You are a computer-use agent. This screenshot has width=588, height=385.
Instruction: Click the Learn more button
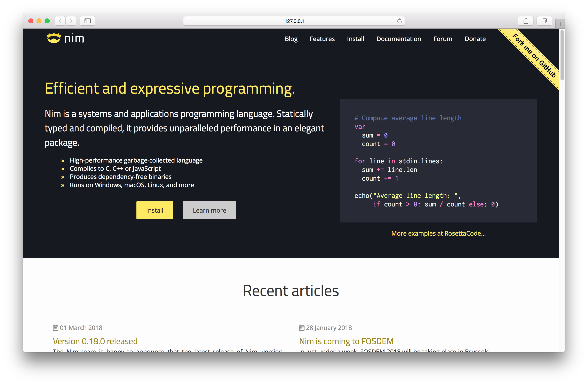209,210
